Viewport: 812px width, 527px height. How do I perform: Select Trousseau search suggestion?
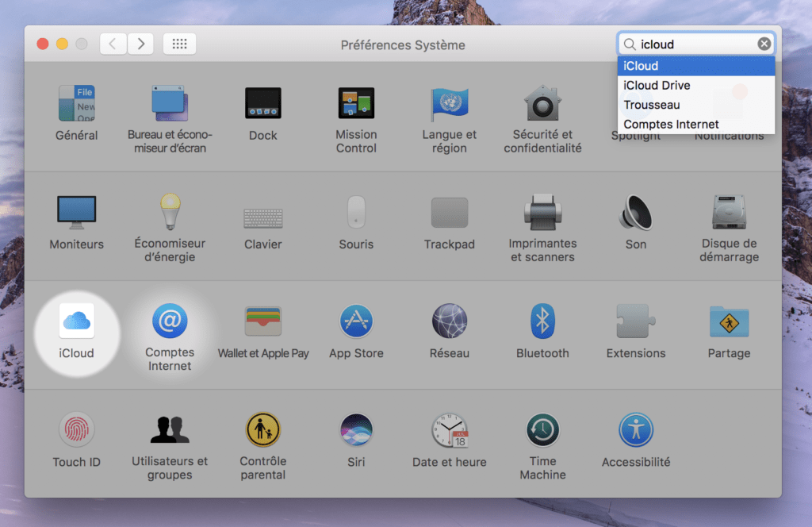coord(696,105)
